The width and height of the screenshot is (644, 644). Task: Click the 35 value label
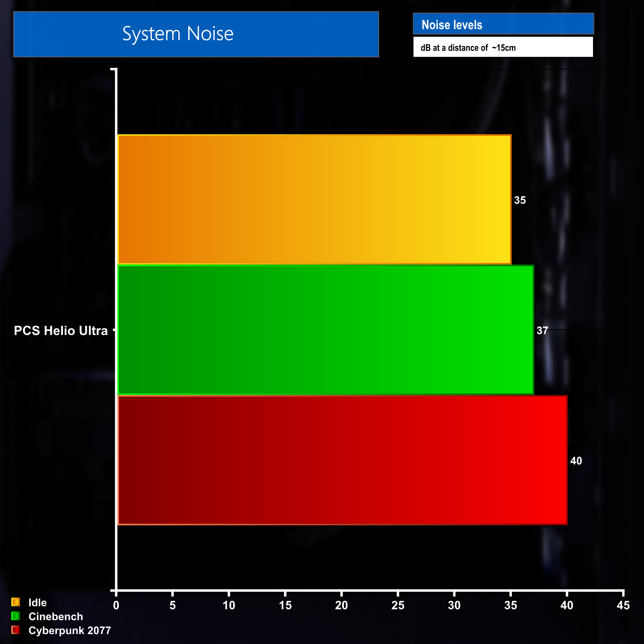point(520,200)
